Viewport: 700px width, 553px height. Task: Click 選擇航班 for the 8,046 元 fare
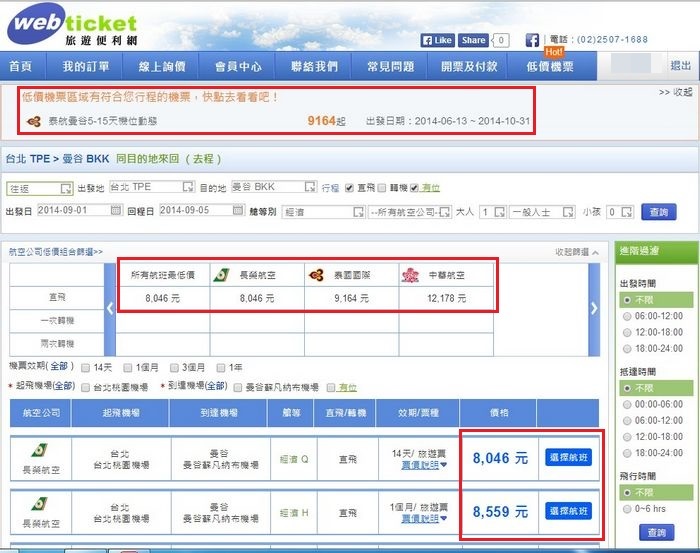coord(568,457)
